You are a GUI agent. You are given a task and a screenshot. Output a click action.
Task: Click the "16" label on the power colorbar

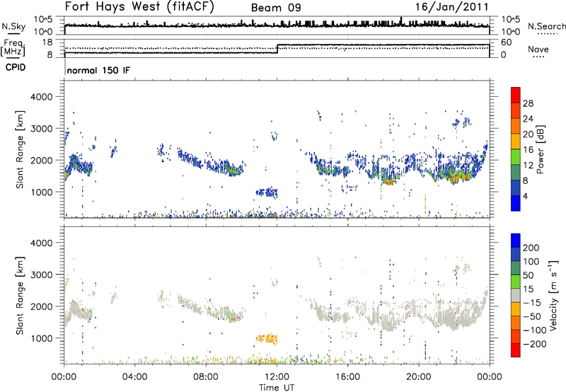click(x=528, y=150)
